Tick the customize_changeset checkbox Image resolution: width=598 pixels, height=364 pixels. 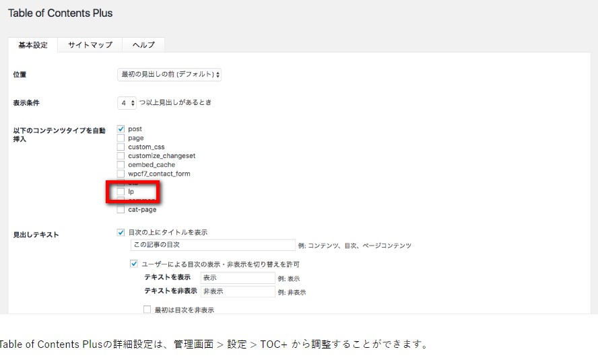pyautogui.click(x=121, y=155)
